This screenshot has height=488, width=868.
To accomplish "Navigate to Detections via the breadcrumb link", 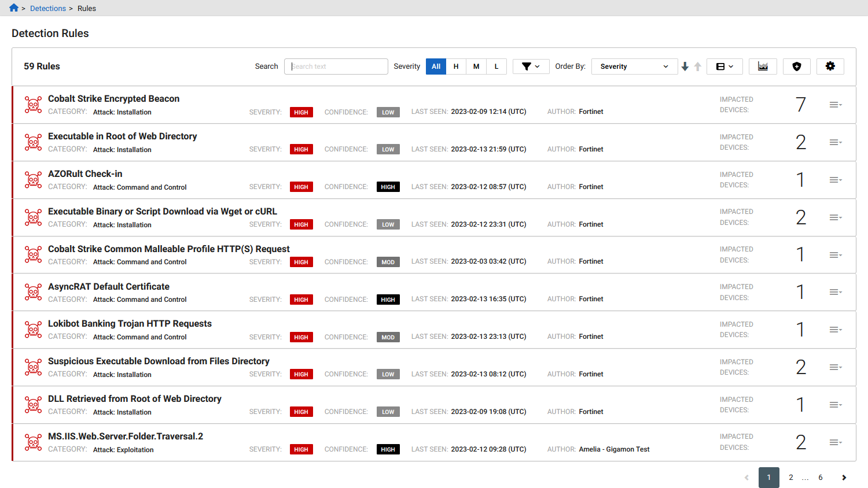I will tap(48, 8).
